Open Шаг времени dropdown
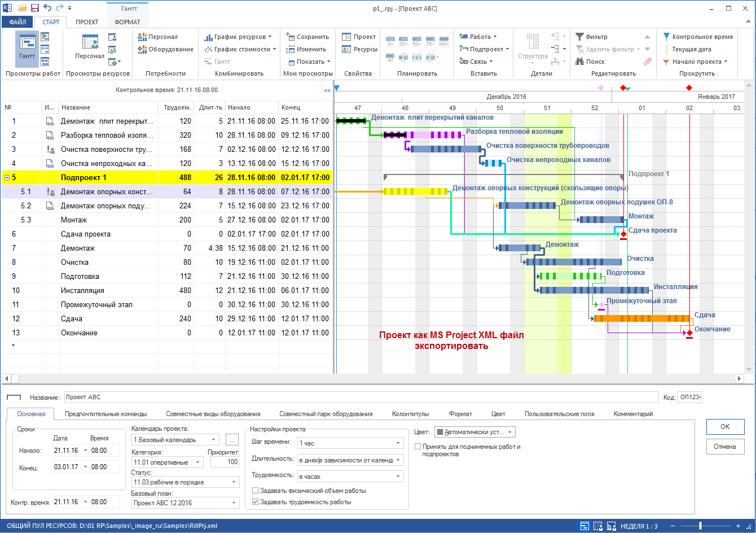The width and height of the screenshot is (756, 533). click(350, 443)
